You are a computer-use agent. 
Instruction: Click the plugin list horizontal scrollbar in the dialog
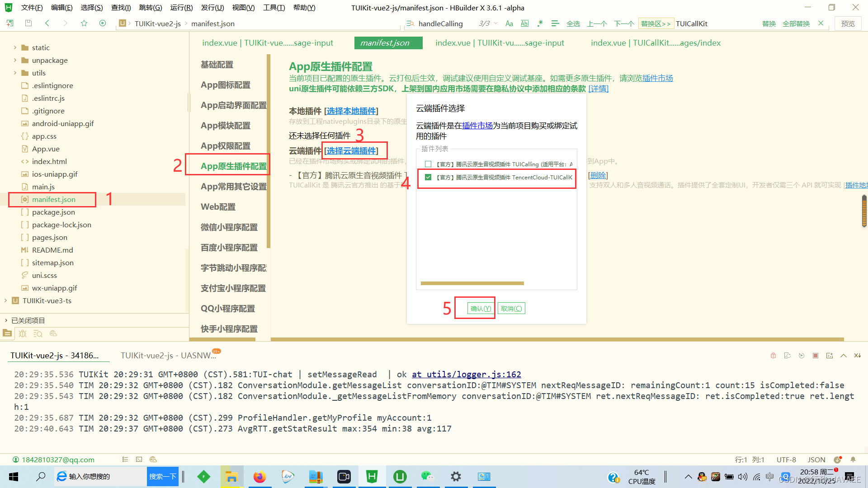[x=472, y=283]
